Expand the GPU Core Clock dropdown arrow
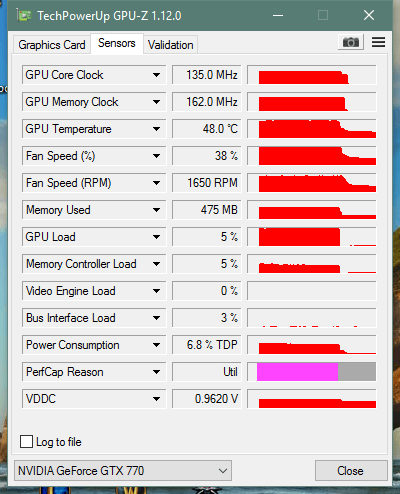This screenshot has width=400, height=494. click(x=156, y=75)
